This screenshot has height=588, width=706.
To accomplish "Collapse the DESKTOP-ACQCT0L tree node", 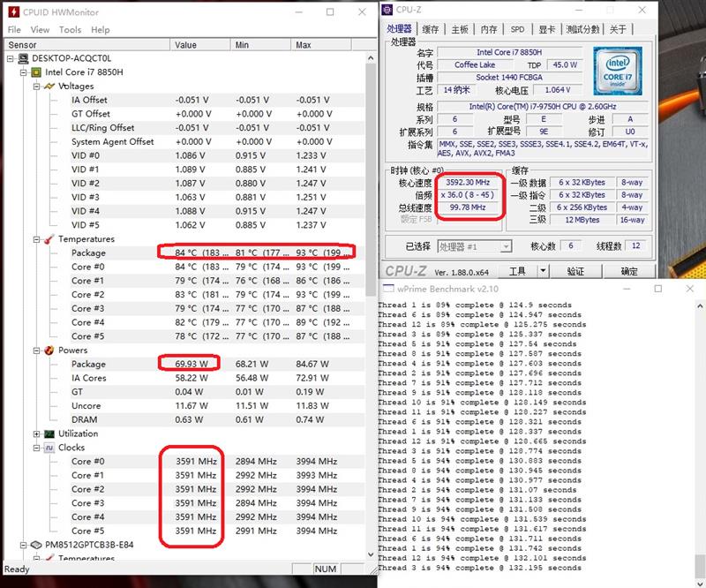I will point(11,58).
